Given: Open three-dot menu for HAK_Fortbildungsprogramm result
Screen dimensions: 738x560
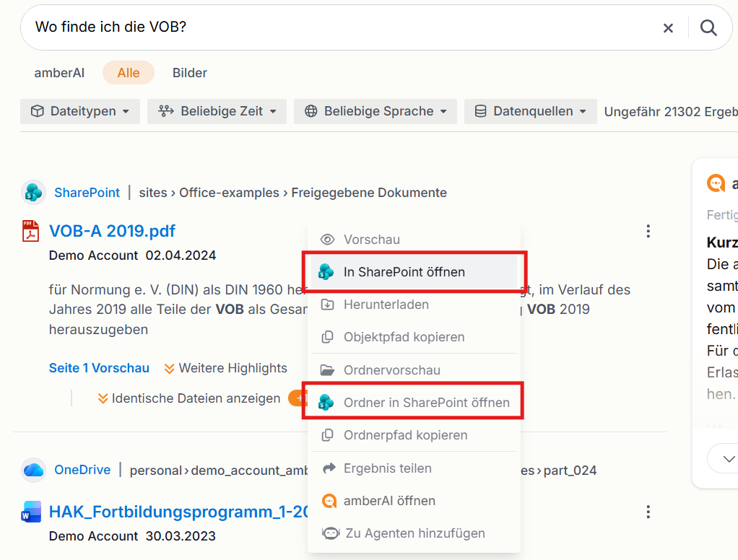Looking at the screenshot, I should (648, 512).
